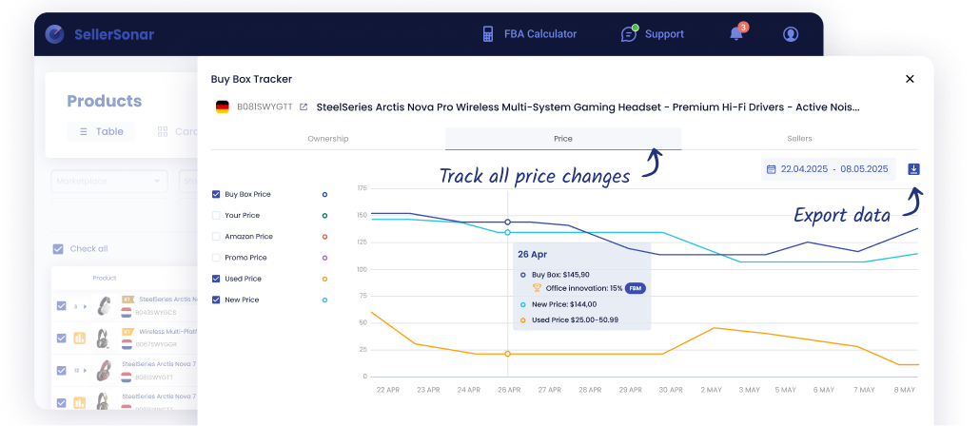Click the New Price cyan legend dot
Screen dimensions: 980x426
(325, 300)
